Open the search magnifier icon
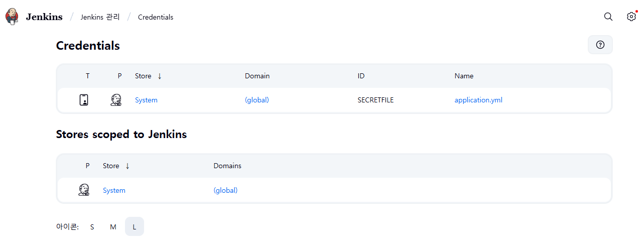Image resolution: width=644 pixels, height=251 pixels. pyautogui.click(x=608, y=17)
